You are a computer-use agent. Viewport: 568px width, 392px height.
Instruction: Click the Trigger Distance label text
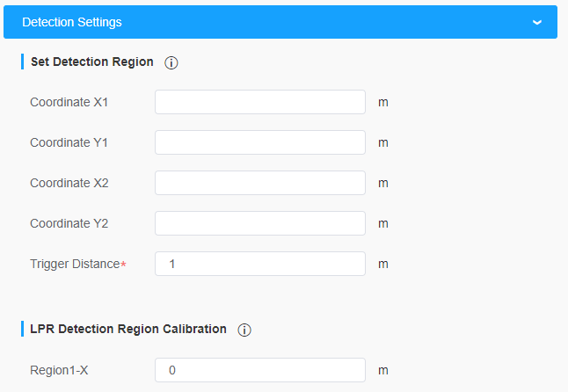click(74, 264)
